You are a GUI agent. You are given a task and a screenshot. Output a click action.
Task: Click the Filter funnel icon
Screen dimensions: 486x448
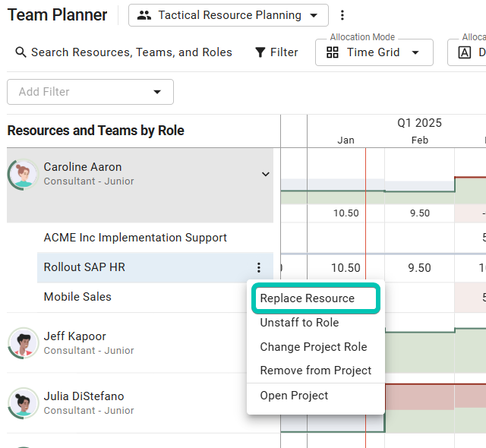(260, 52)
